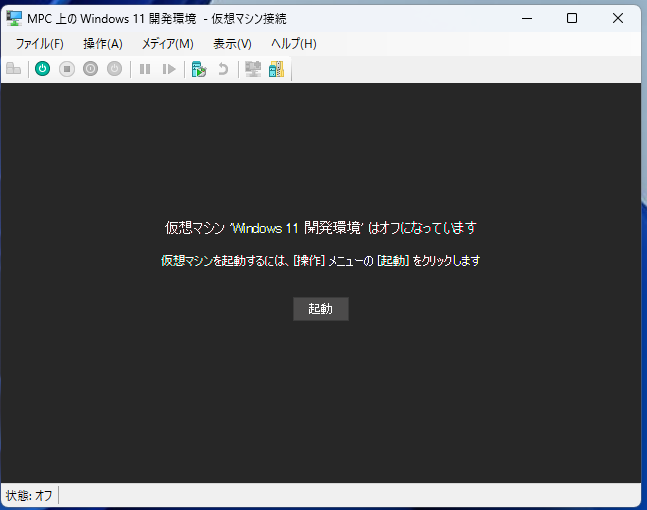The height and width of the screenshot is (510, 647).
Task: Click the Revert (undo arrow) toolbar icon
Action: coord(223,69)
